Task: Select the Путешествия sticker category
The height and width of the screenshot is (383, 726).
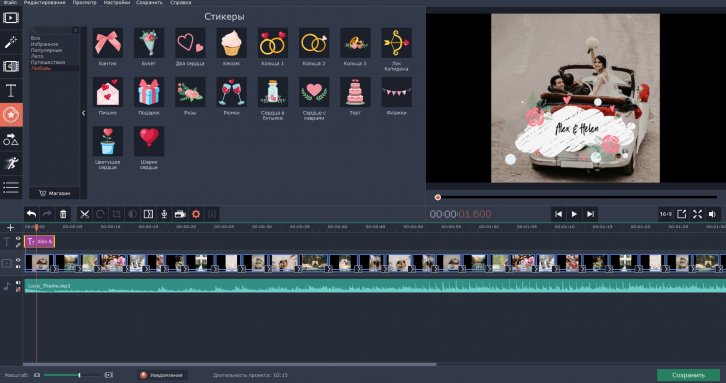Action: point(48,62)
